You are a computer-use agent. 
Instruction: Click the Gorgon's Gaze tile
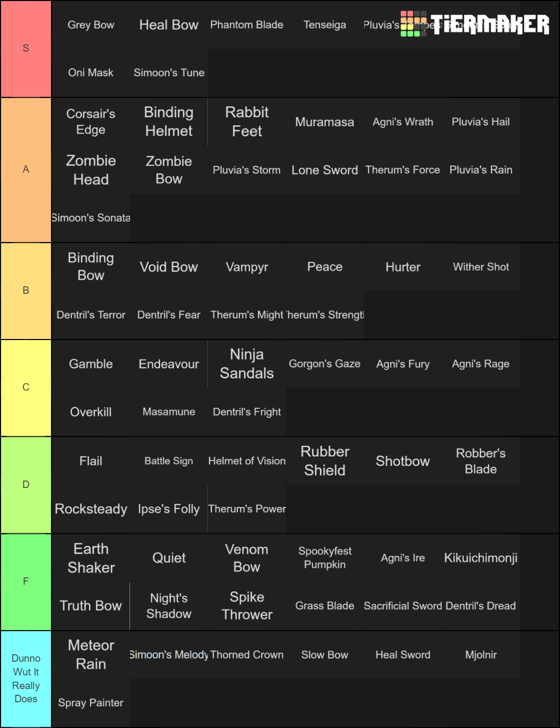[x=325, y=364]
